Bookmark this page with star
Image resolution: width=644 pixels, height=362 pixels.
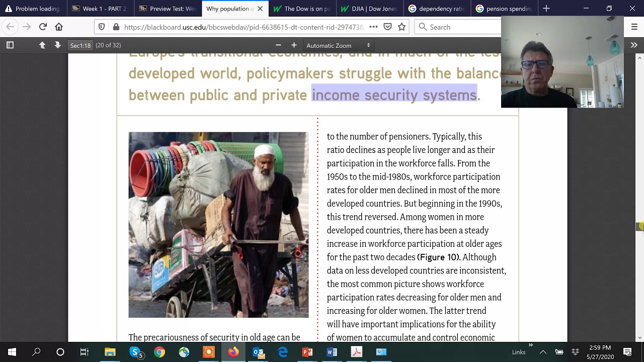coord(401,27)
